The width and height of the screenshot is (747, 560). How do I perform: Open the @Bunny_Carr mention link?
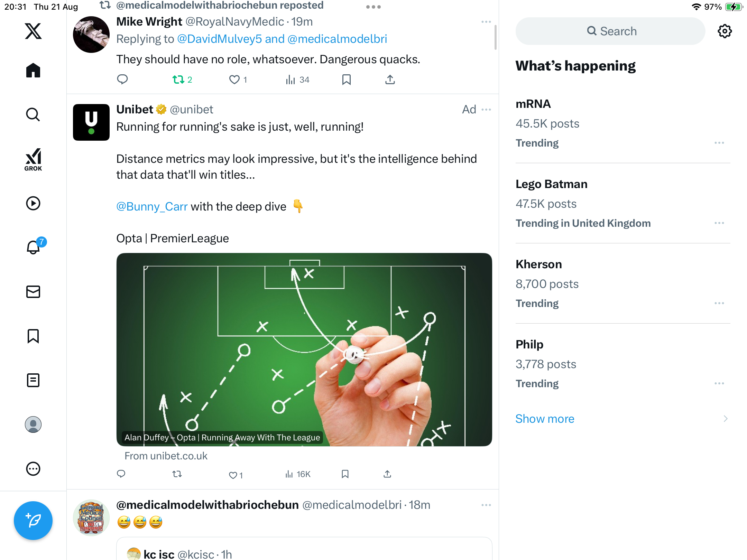pyautogui.click(x=152, y=206)
